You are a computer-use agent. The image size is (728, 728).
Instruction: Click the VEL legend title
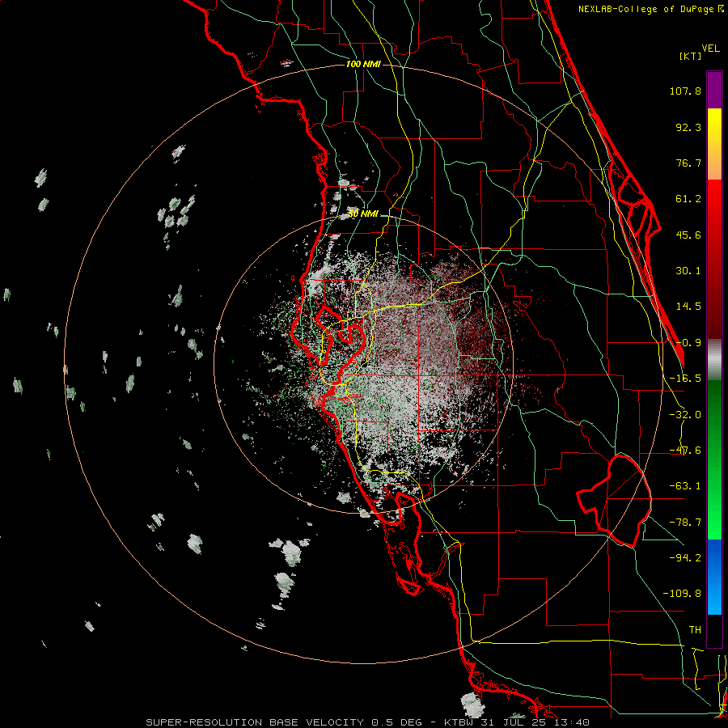(x=710, y=49)
